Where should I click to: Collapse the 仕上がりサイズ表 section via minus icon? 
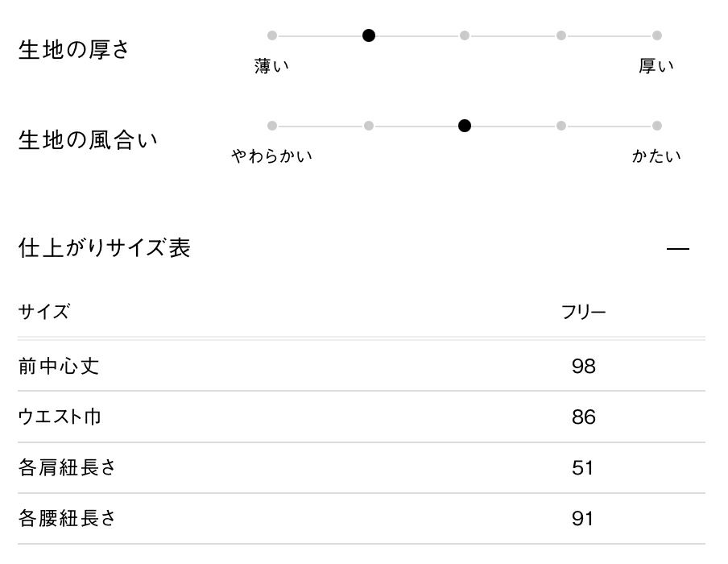(x=678, y=250)
